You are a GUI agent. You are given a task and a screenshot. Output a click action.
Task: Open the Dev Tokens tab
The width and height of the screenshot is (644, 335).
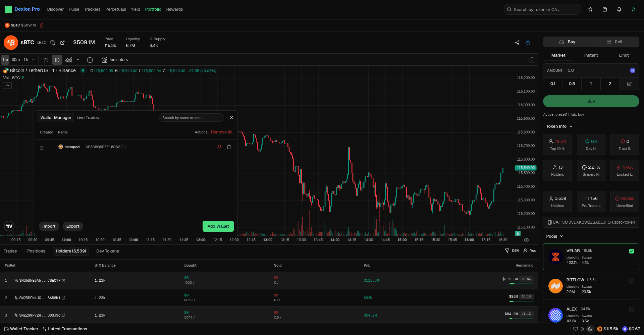[107, 251]
